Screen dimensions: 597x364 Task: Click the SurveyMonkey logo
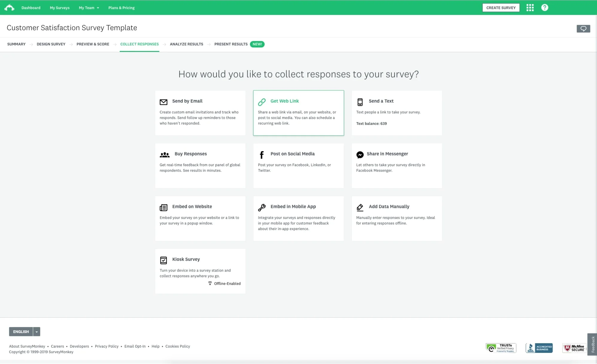9,7
